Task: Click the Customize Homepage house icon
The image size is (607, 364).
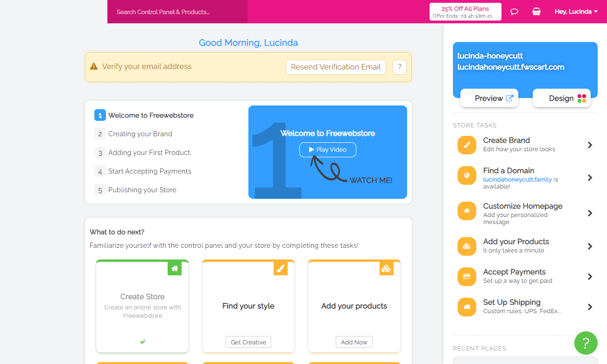Action: (466, 211)
